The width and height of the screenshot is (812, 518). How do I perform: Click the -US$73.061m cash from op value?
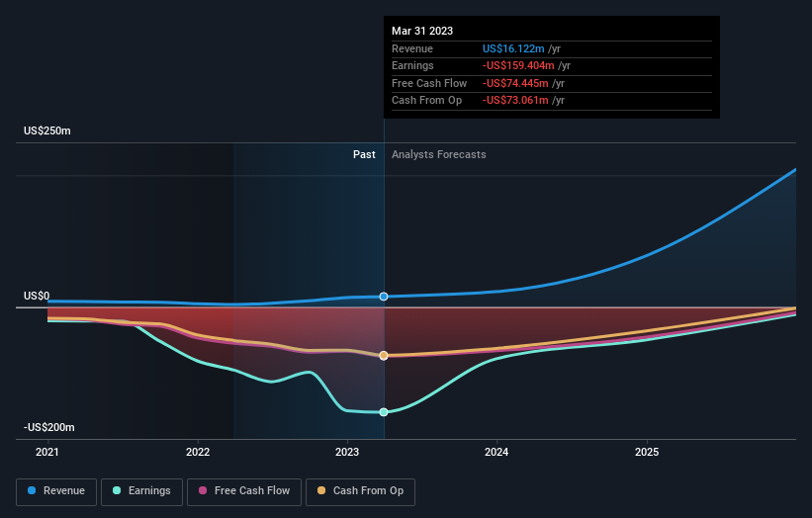pyautogui.click(x=515, y=101)
